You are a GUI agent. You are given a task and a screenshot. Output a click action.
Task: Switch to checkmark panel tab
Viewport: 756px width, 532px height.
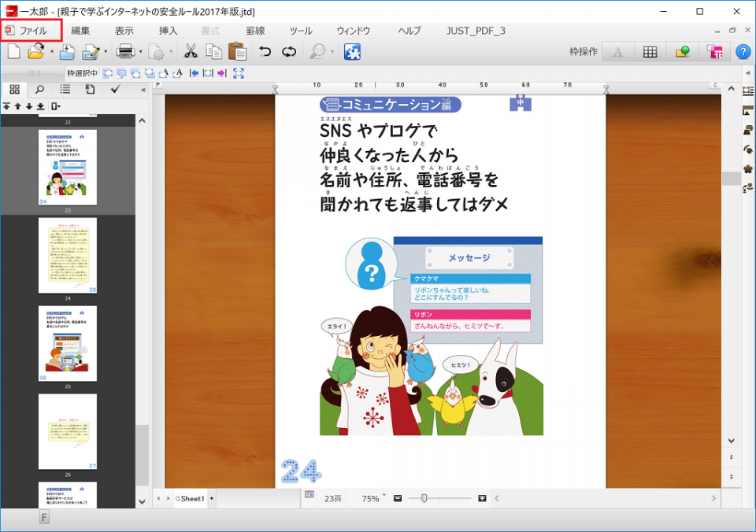point(115,89)
